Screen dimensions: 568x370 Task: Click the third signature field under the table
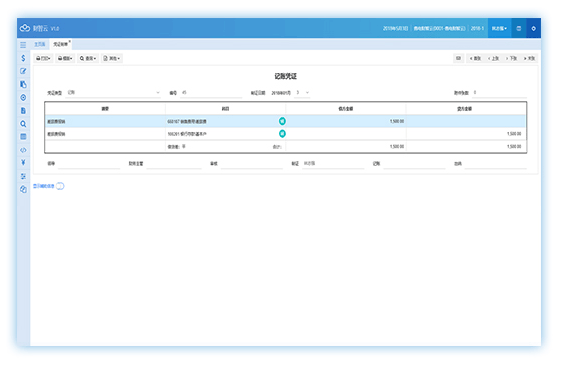(x=252, y=164)
